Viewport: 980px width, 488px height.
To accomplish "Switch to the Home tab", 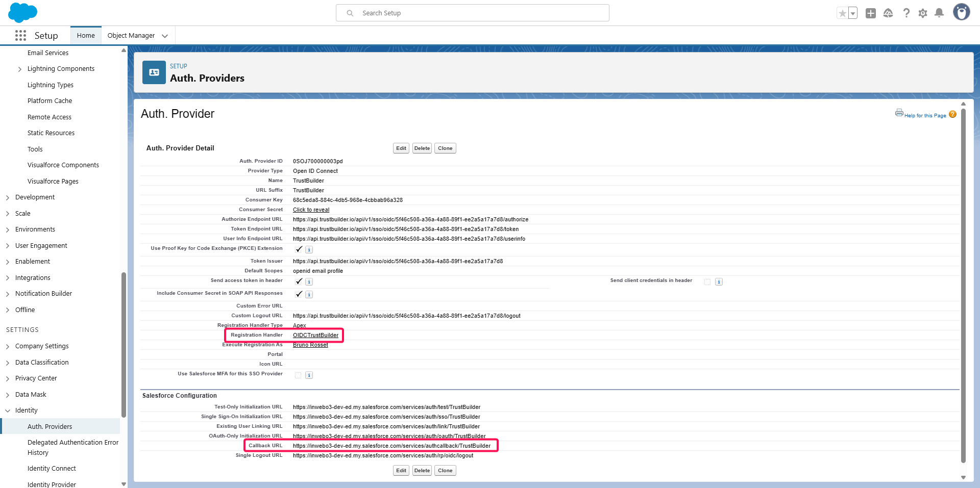I will click(x=86, y=36).
